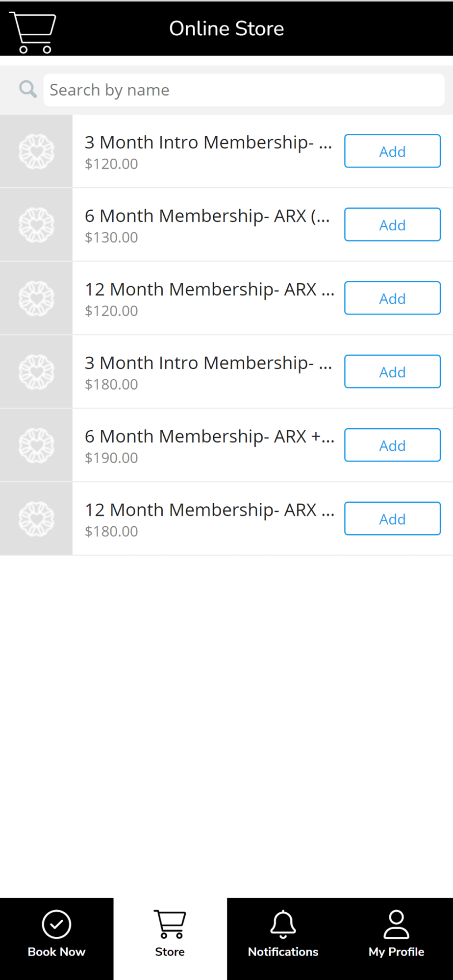Add the $180.00 3 Month Intro Membership
Screen dimensions: 453x980
point(392,372)
